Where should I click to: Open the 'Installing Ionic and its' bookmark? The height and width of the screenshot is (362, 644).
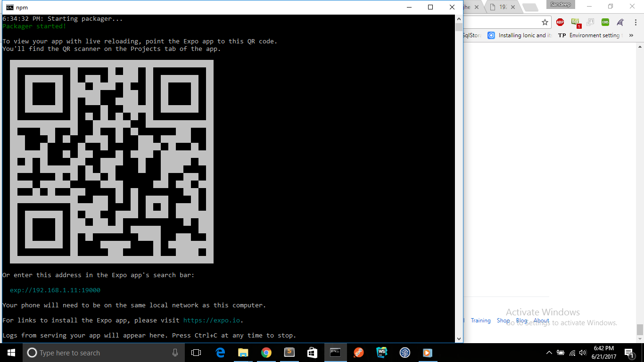coord(520,35)
